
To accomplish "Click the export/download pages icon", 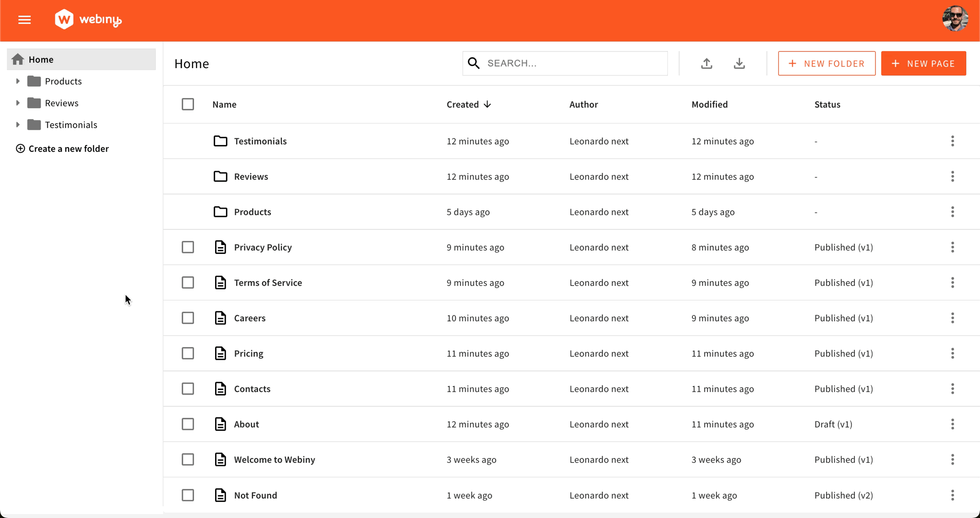I will (739, 63).
